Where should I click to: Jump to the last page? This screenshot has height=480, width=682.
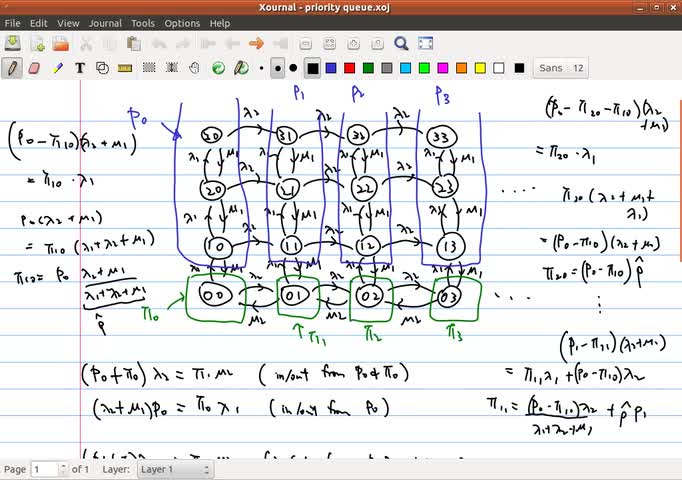click(x=281, y=43)
